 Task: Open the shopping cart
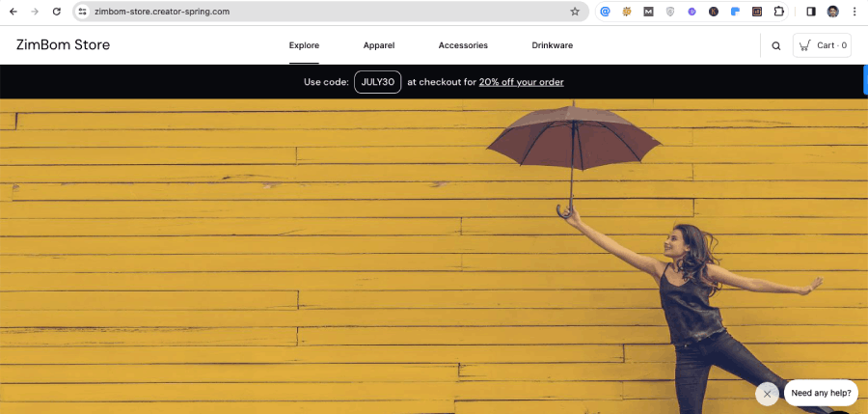[822, 45]
